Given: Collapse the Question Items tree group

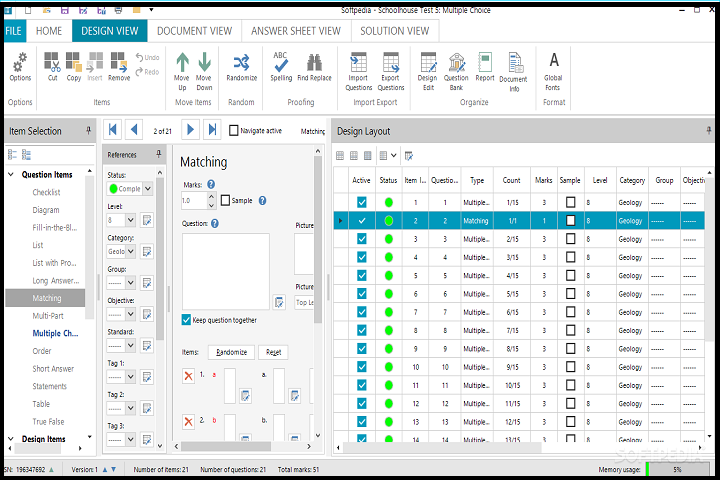Looking at the screenshot, I should [x=12, y=175].
